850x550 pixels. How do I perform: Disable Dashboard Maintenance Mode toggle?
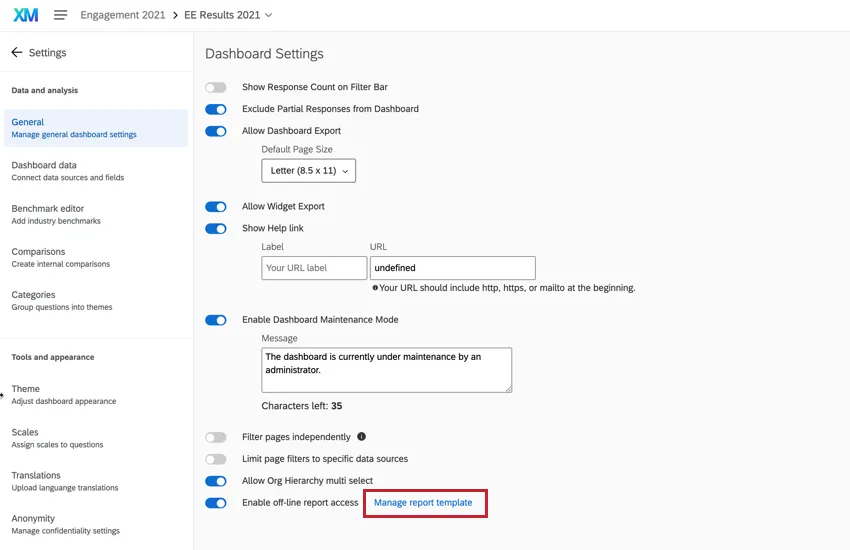point(215,320)
